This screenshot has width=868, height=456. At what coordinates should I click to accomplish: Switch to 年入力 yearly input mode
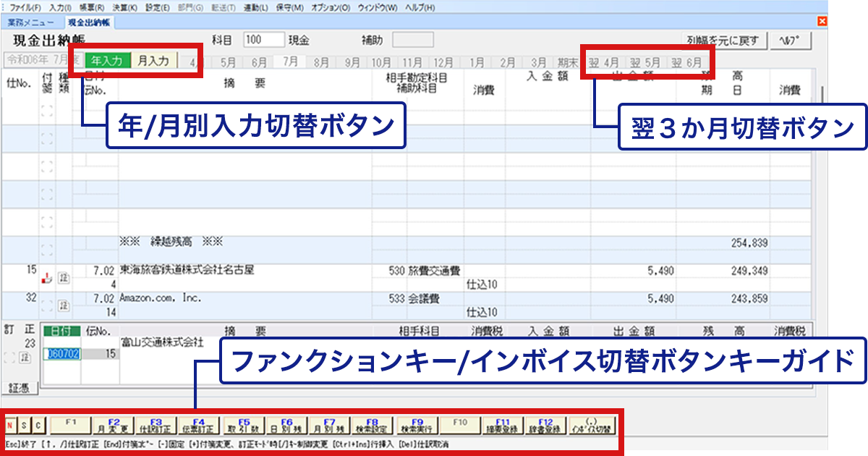pos(108,61)
